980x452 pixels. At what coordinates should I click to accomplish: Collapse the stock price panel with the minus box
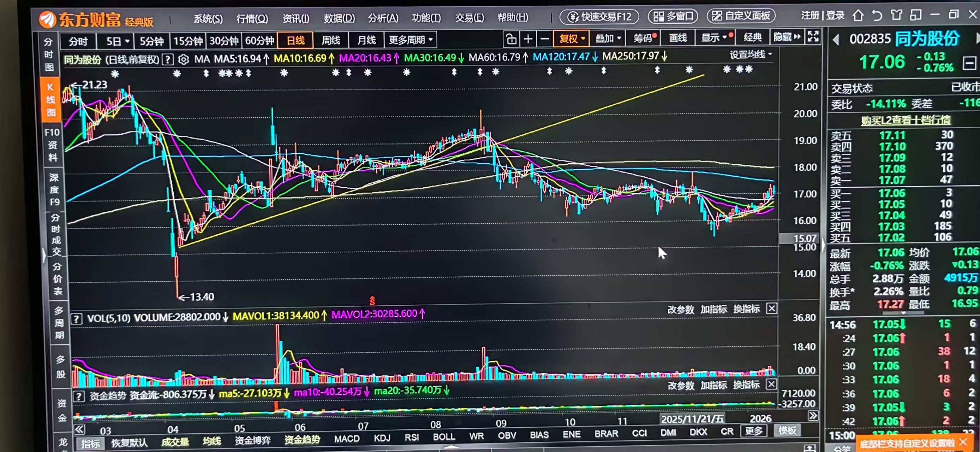[x=969, y=63]
